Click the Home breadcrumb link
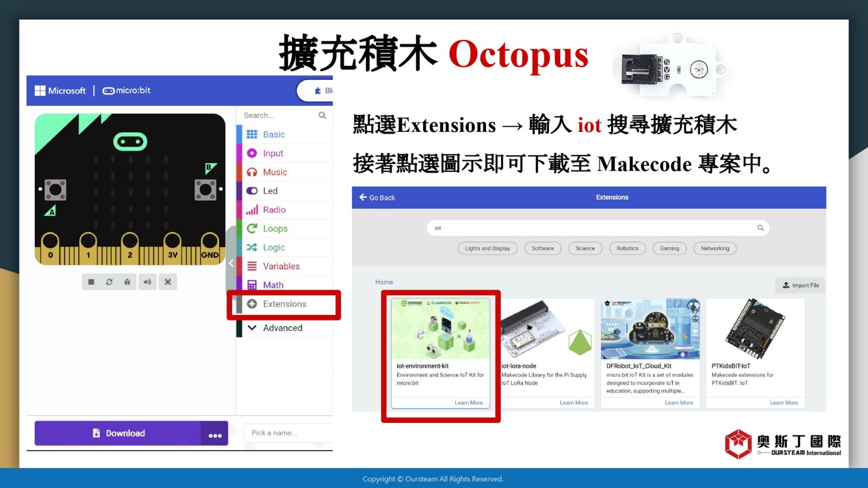Screen dimensions: 868x488 pyautogui.click(x=384, y=282)
